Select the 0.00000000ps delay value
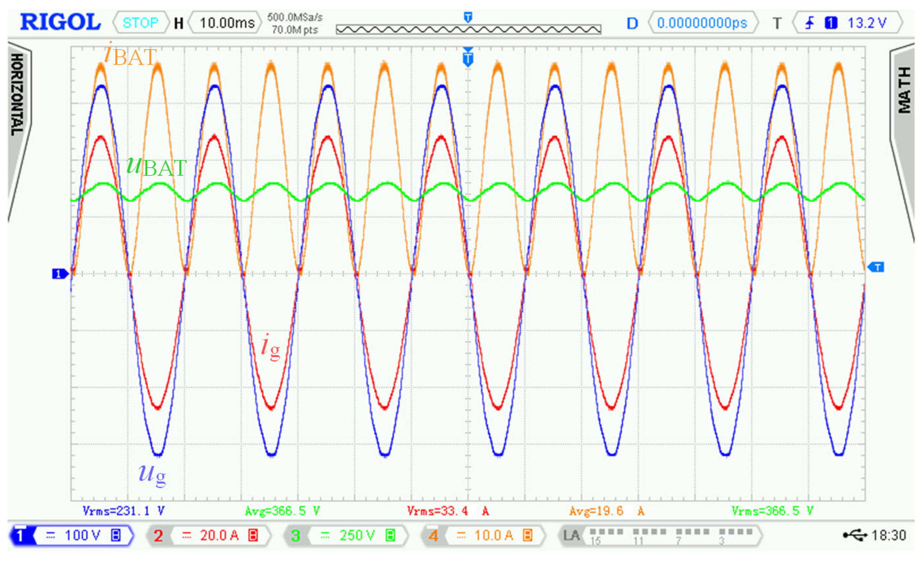The height and width of the screenshot is (562, 924). (702, 23)
